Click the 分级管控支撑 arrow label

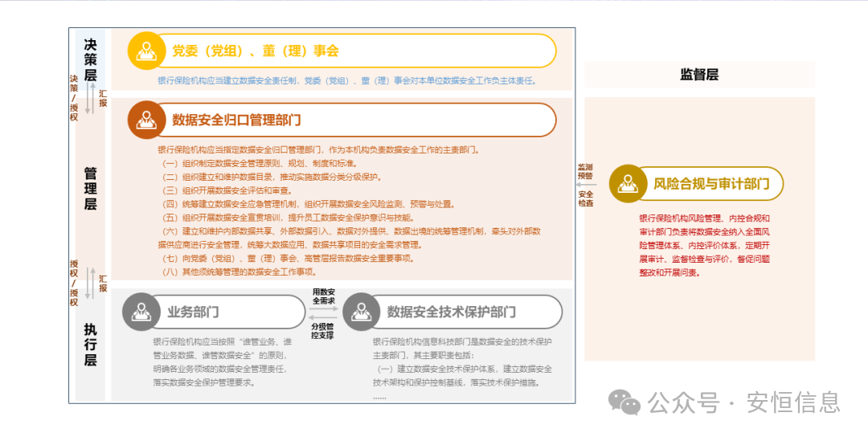click(323, 331)
